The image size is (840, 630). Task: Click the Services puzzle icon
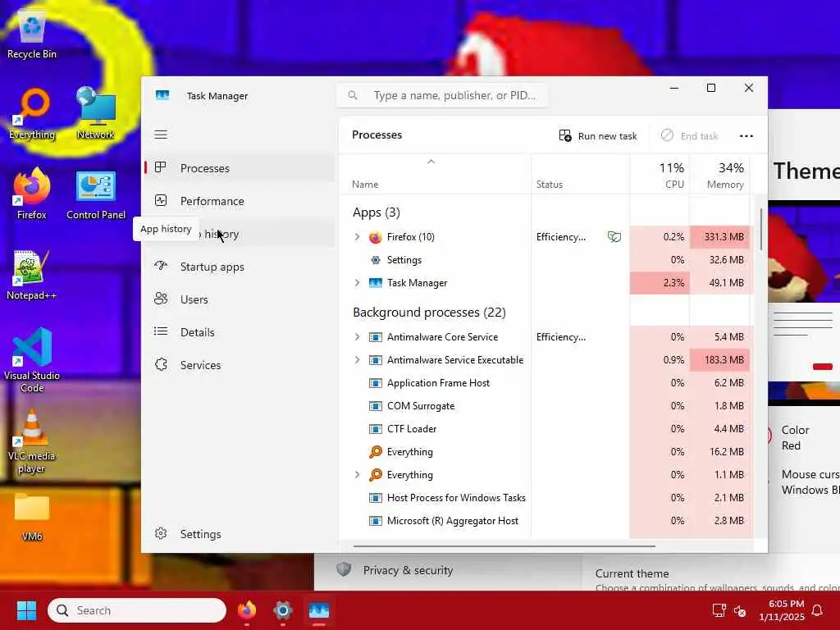click(161, 364)
